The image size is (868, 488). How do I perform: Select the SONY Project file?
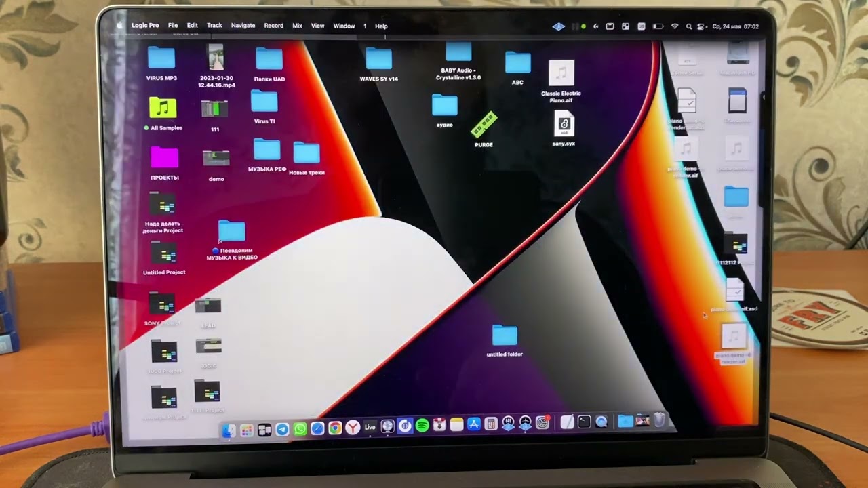162,309
